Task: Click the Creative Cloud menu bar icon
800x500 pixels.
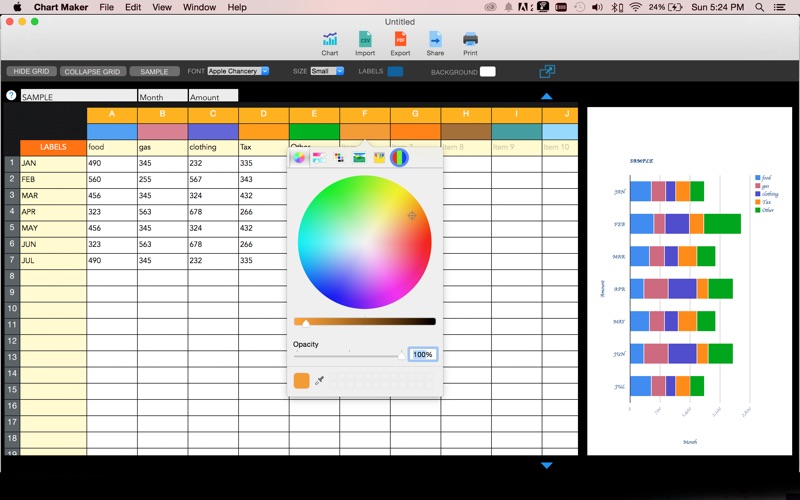Action: (490, 7)
